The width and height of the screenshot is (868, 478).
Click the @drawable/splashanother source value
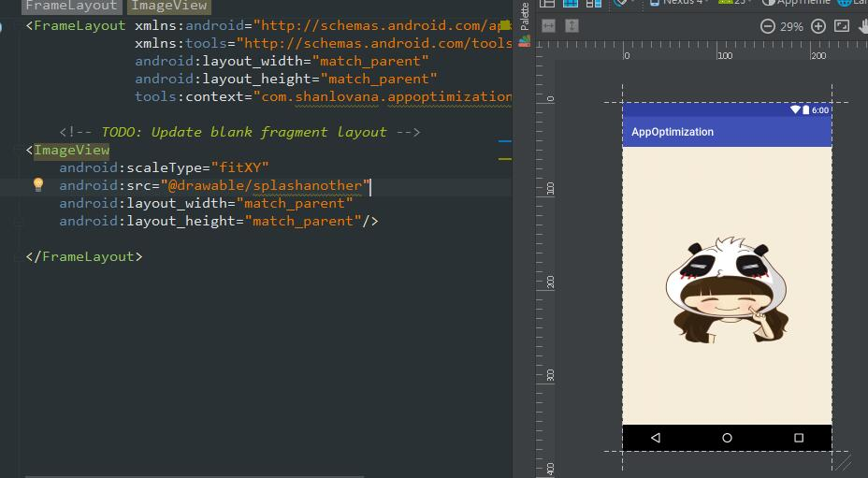pyautogui.click(x=265, y=185)
